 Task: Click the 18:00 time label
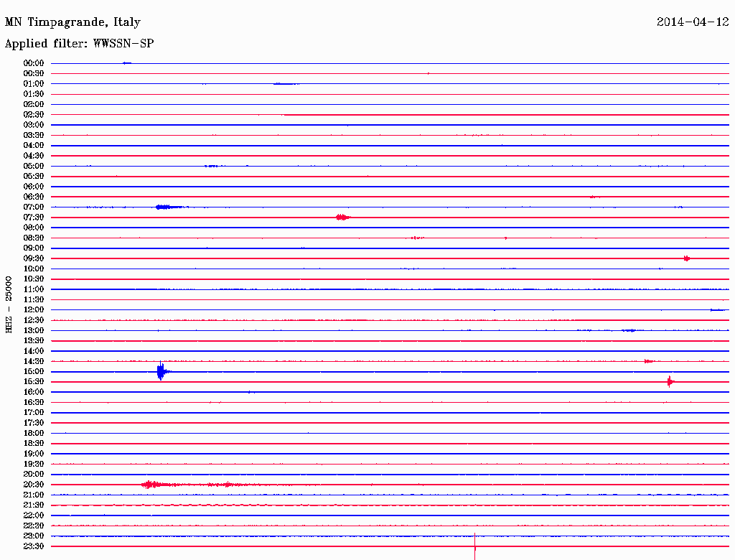tap(34, 434)
